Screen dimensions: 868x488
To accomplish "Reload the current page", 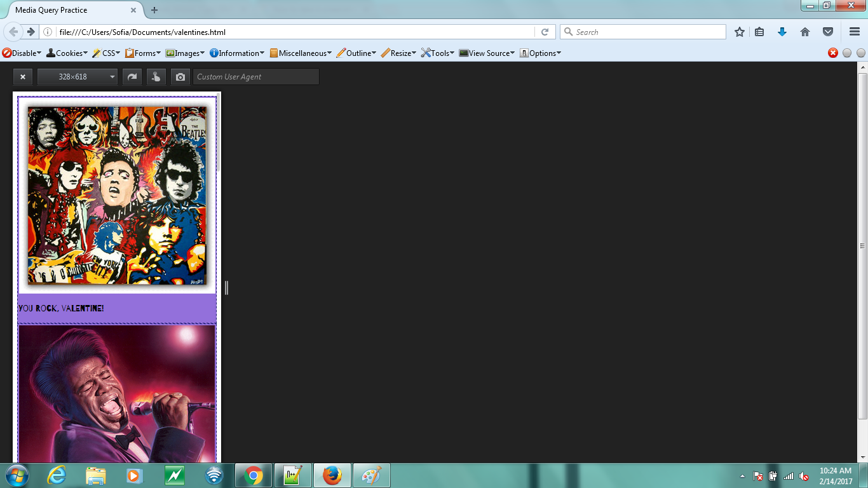I will click(545, 32).
